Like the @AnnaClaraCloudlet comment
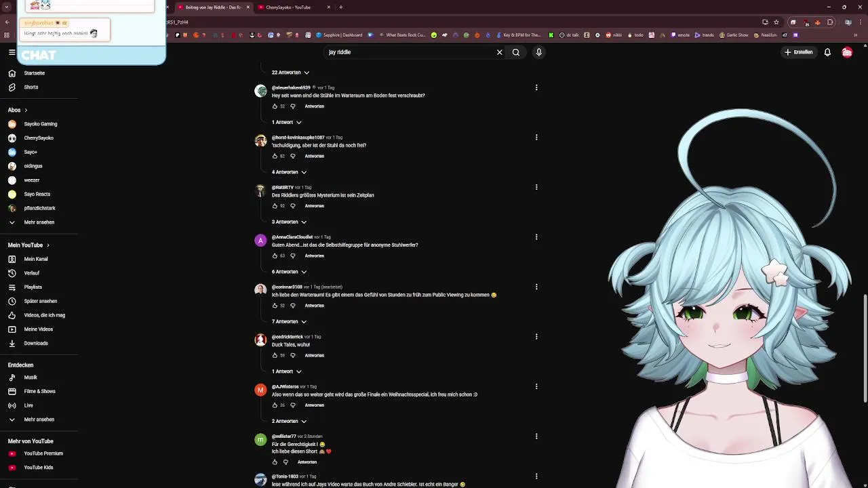Image resolution: width=868 pixels, height=488 pixels. coord(275,256)
